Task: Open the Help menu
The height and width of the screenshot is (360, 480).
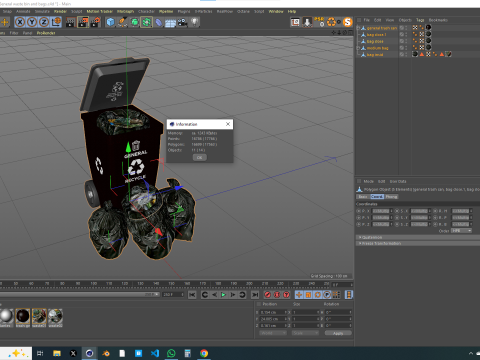Action: click(x=292, y=11)
